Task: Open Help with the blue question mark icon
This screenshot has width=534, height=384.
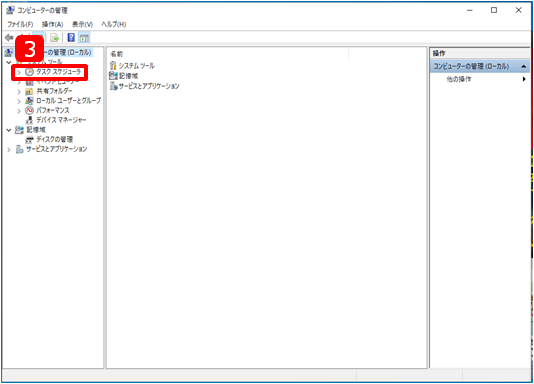Action: click(71, 37)
